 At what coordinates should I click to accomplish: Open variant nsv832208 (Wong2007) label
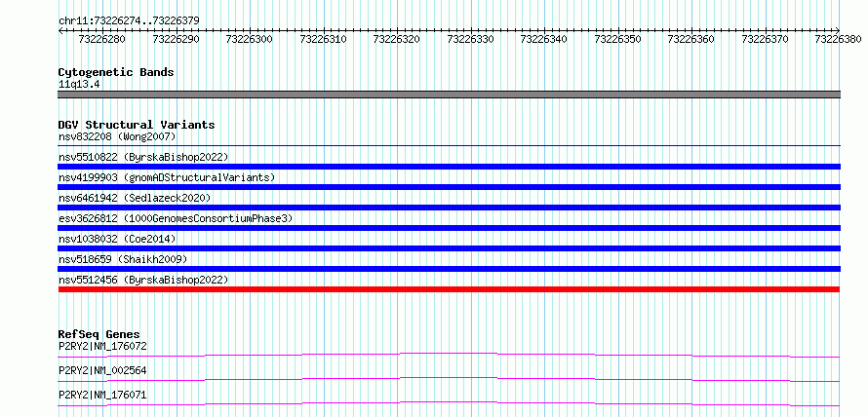[117, 136]
